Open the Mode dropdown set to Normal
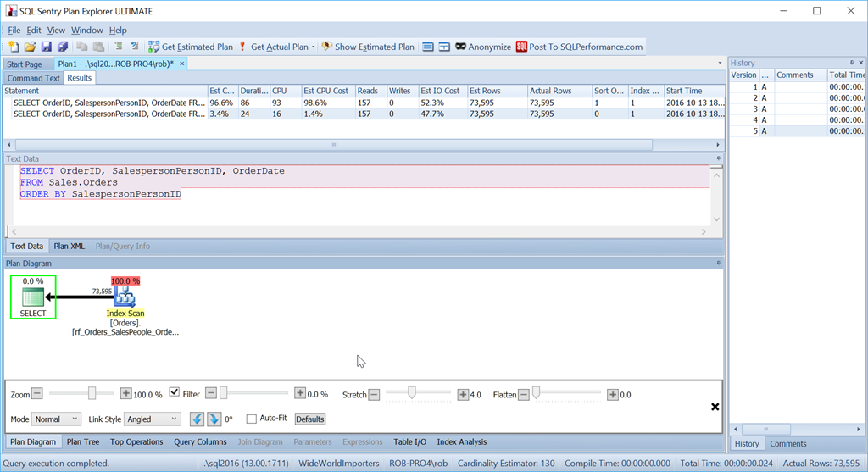Image resolution: width=868 pixels, height=472 pixels. (56, 419)
